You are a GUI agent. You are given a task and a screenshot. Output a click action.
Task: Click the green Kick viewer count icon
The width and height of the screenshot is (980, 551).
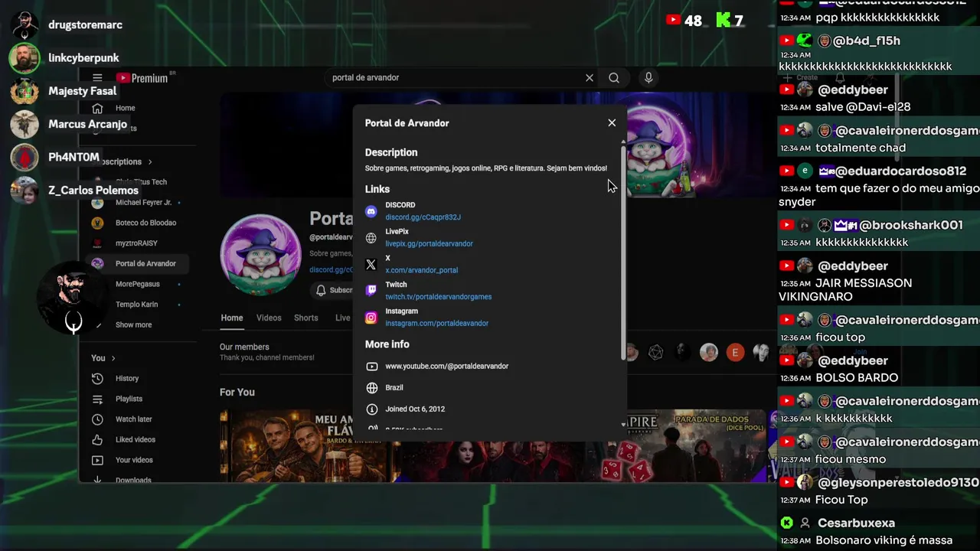(724, 21)
